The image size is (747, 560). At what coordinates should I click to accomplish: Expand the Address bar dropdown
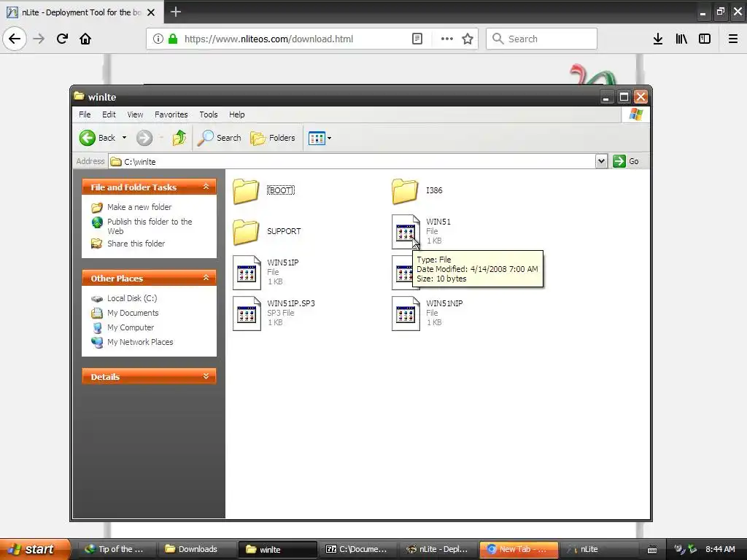click(601, 161)
